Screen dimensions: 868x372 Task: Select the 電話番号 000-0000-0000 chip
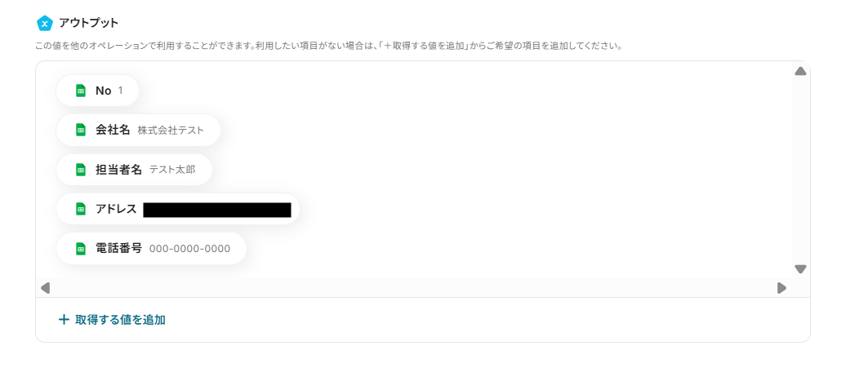[151, 249]
